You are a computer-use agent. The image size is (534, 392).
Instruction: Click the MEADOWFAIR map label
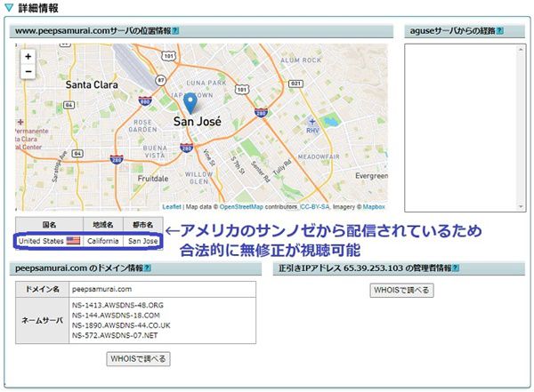[319, 156]
